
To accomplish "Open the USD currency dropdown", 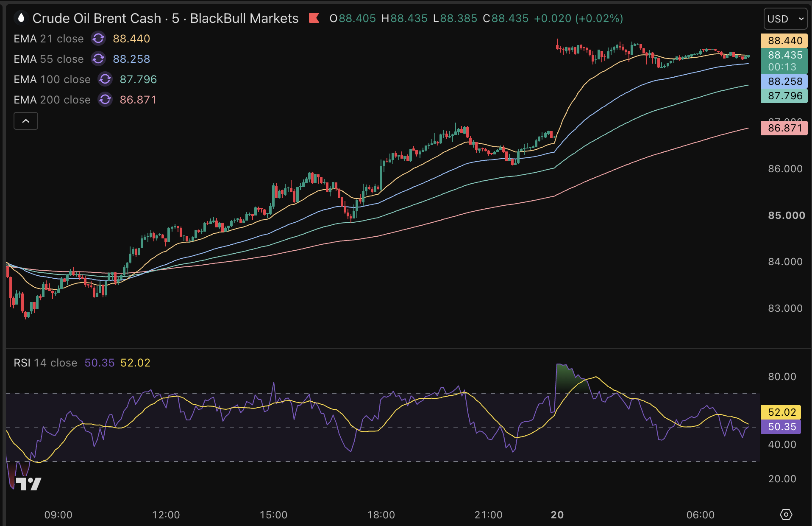I will coord(785,19).
